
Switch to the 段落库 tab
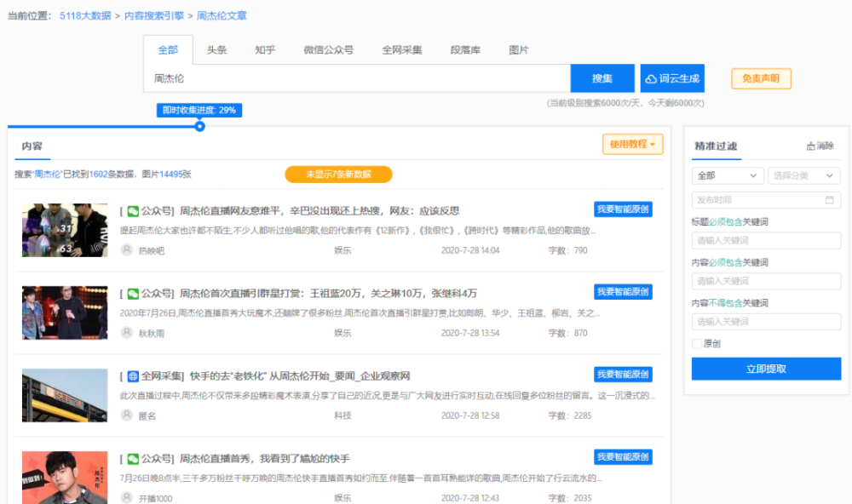(x=465, y=50)
